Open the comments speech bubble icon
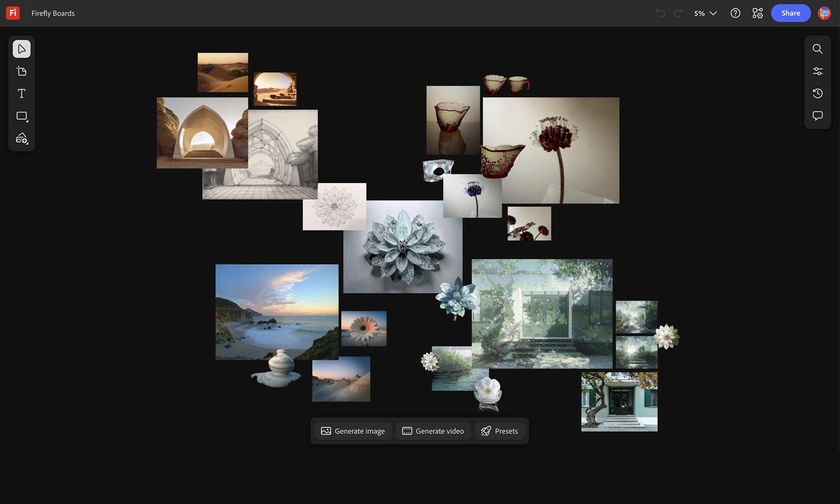The width and height of the screenshot is (840, 504). click(x=817, y=116)
